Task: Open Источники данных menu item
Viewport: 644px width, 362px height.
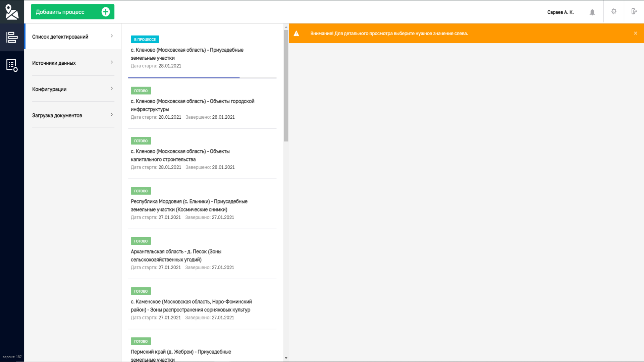Action: point(73,63)
